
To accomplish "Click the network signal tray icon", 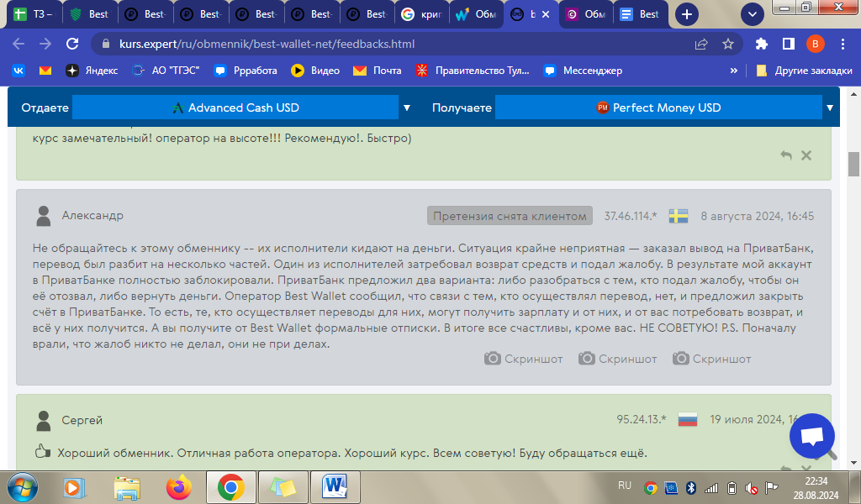I will (711, 487).
